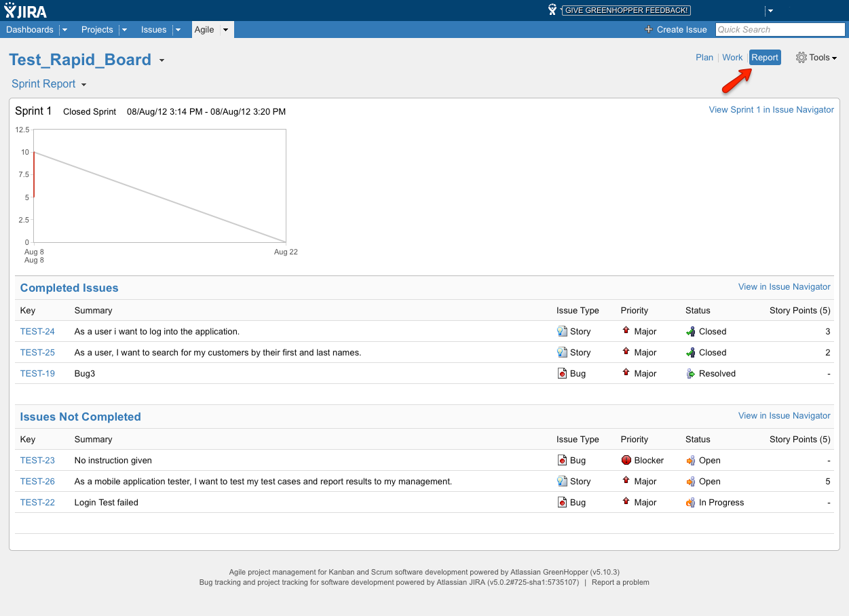Expand the Agile dropdown arrow
The height and width of the screenshot is (616, 849).
[225, 30]
